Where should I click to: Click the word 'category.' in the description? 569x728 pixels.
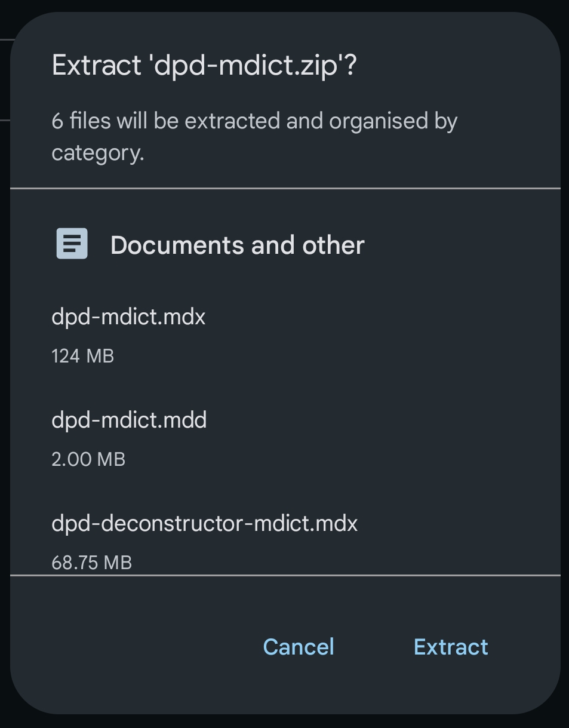(x=98, y=153)
